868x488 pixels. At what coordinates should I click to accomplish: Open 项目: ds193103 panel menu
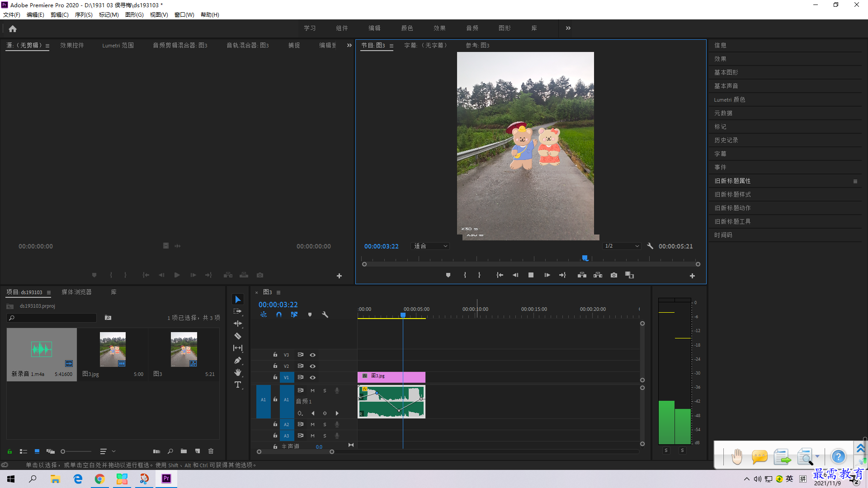click(49, 292)
